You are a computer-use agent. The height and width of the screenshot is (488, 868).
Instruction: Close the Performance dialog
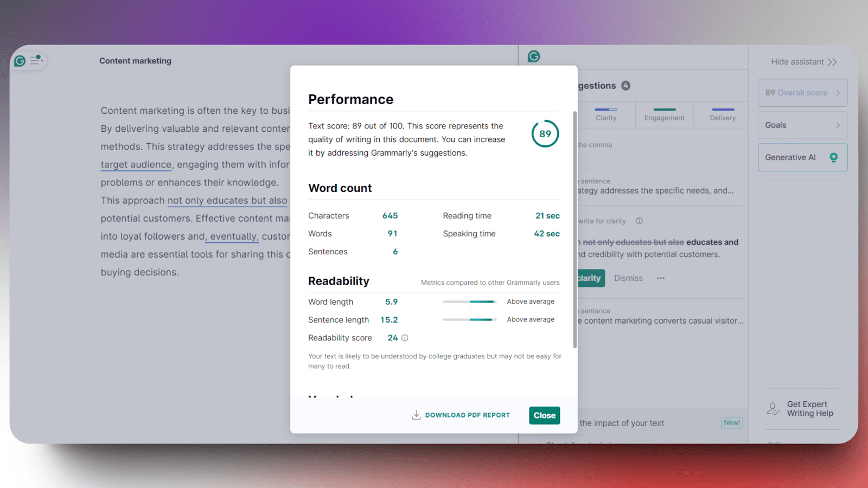pyautogui.click(x=544, y=415)
